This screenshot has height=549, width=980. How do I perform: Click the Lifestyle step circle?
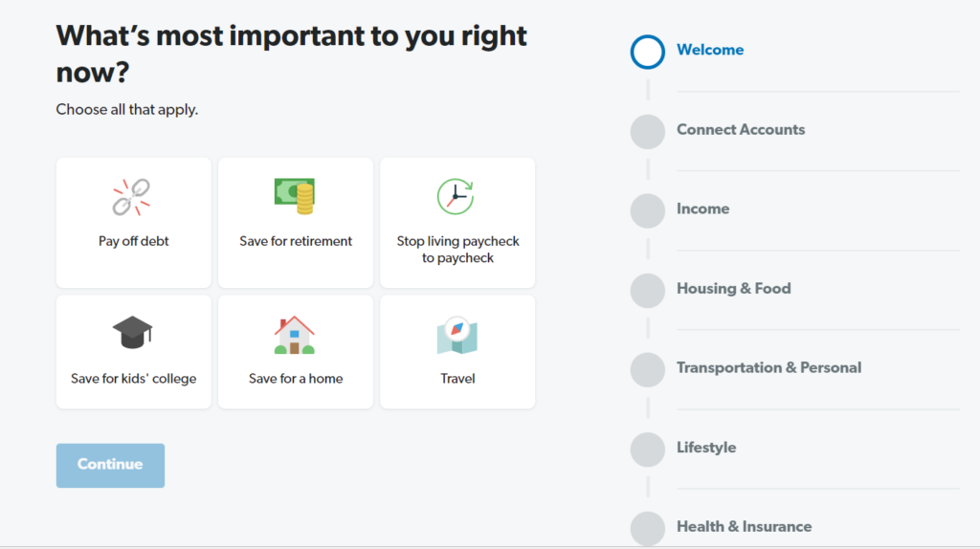point(648,450)
